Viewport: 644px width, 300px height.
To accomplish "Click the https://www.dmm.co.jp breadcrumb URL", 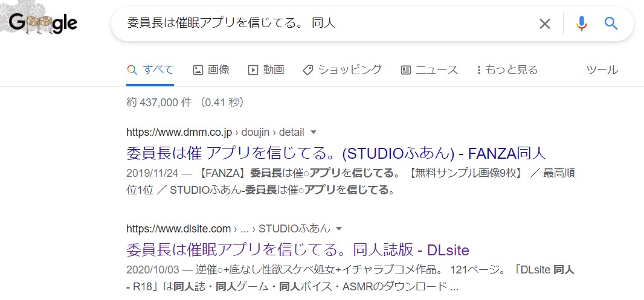I will click(x=179, y=132).
